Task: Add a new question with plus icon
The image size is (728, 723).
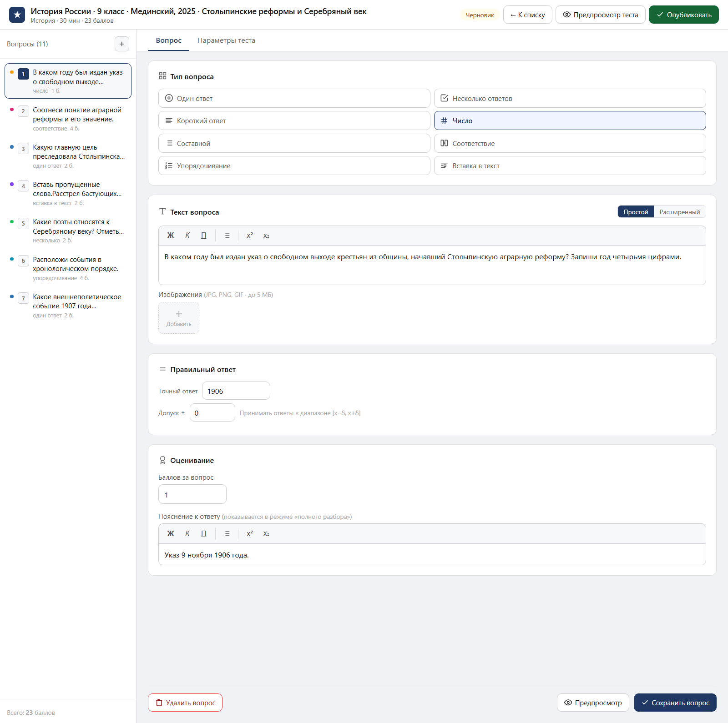Action: [x=121, y=44]
